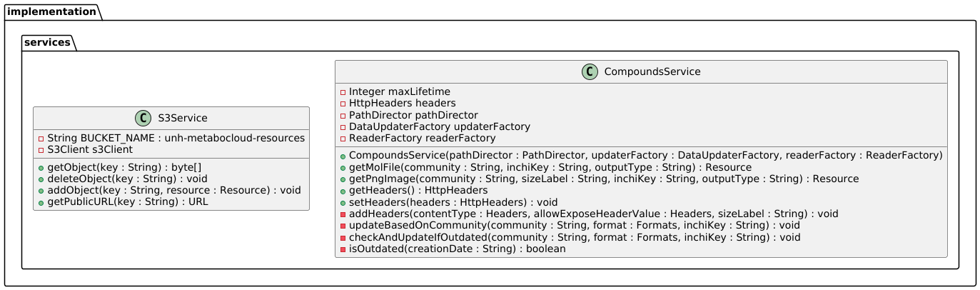Click the checkAndUpdateIfOutdated method signature text
Screen dimensions: 980x290
tap(575, 237)
